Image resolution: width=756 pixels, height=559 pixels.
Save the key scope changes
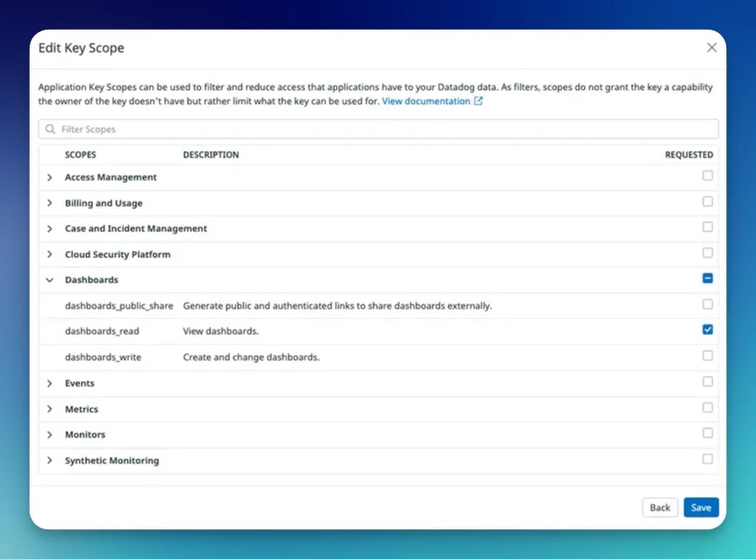pos(701,508)
